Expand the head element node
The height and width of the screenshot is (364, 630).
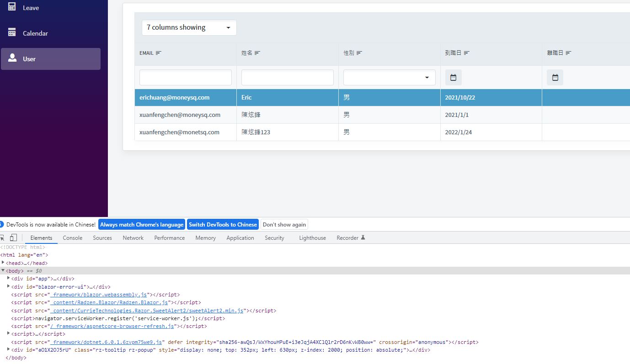pos(3,263)
